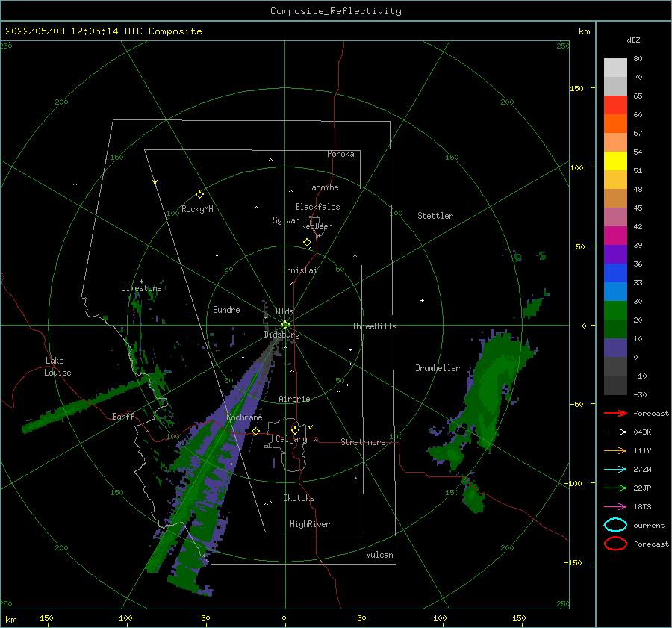Select the magenta 18TS arrow icon
This screenshot has width=672, height=628.
615,507
